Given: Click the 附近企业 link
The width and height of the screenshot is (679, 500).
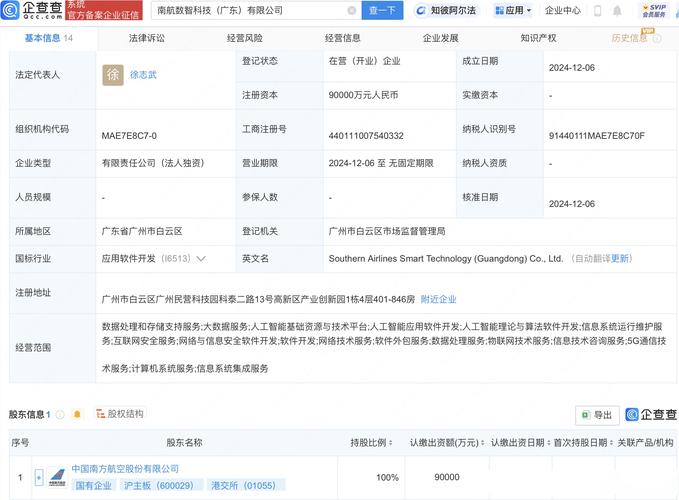Looking at the screenshot, I should tap(438, 299).
